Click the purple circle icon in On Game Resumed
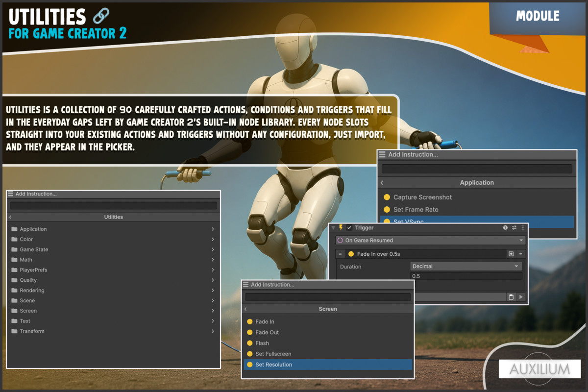The height and width of the screenshot is (392, 588). (x=340, y=241)
